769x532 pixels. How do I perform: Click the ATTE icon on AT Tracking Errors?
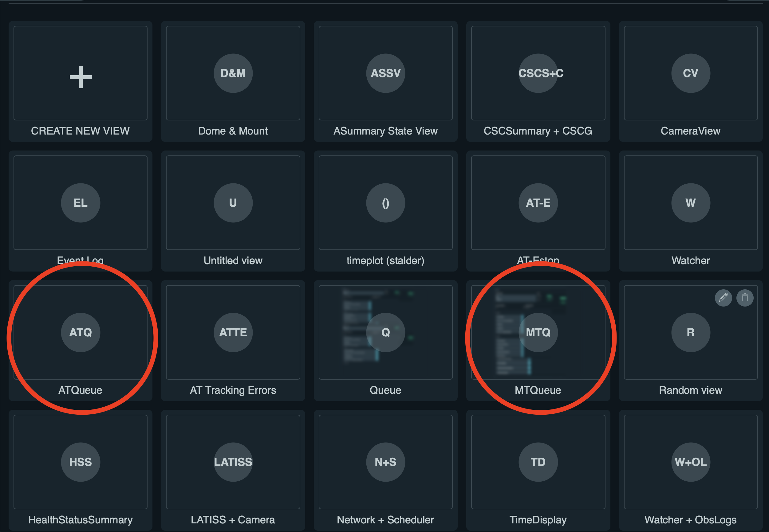point(233,332)
